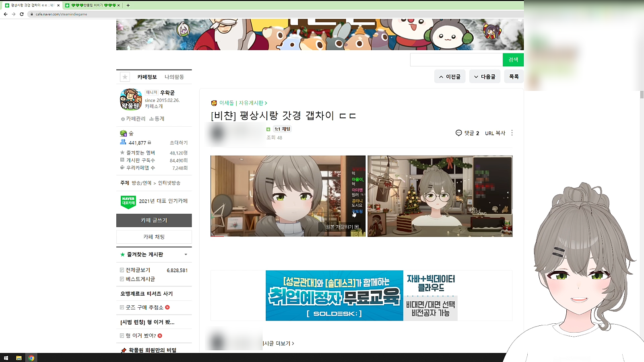Click the SOLDESK 무료교육 advertisement banner
This screenshot has height=362, width=644.
tap(361, 296)
